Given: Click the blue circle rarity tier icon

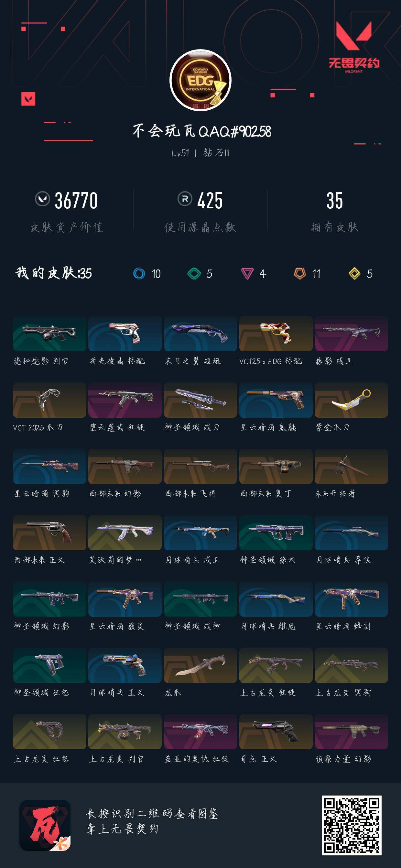Looking at the screenshot, I should click(139, 273).
